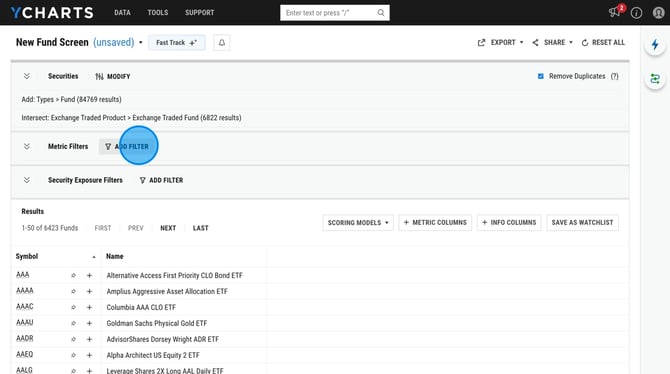Click the First results page link
The height and width of the screenshot is (374, 670).
tap(103, 228)
